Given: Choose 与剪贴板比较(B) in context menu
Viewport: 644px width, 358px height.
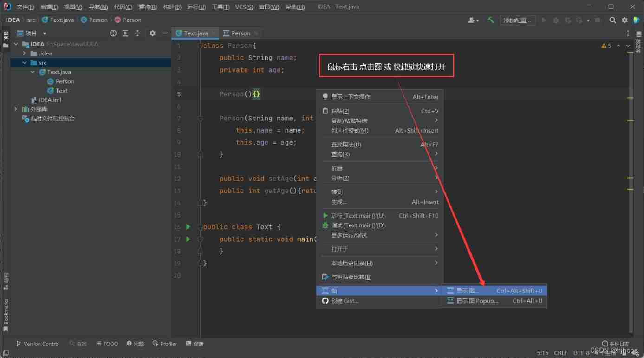Looking at the screenshot, I should click(380, 277).
